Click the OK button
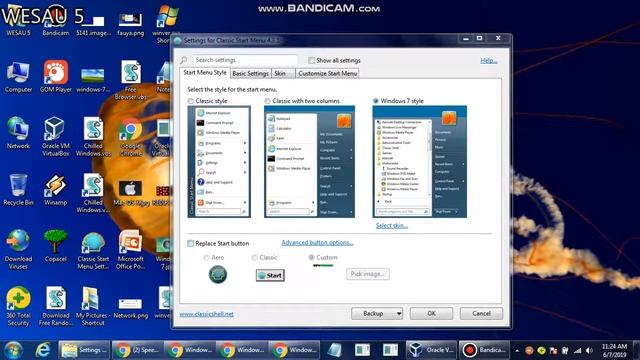This screenshot has width=640, height=360. click(x=431, y=313)
